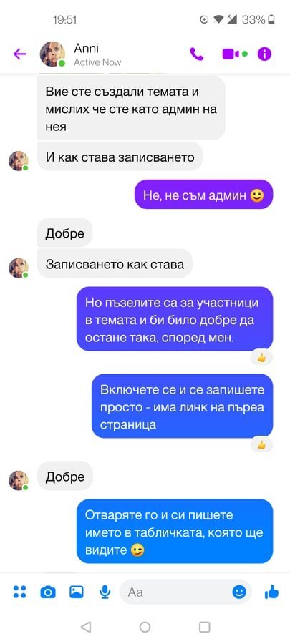Screen dimensions: 290x644
Task: Open conversation info for Anni
Action: (x=264, y=54)
